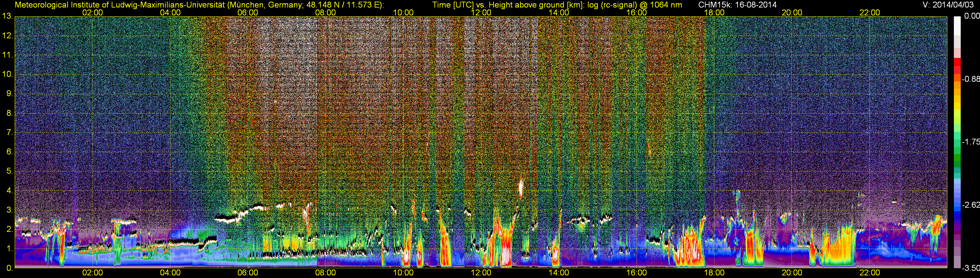Click the bottom axis 22:00 time label
Viewport: 980px width, 278px height.
point(870,273)
